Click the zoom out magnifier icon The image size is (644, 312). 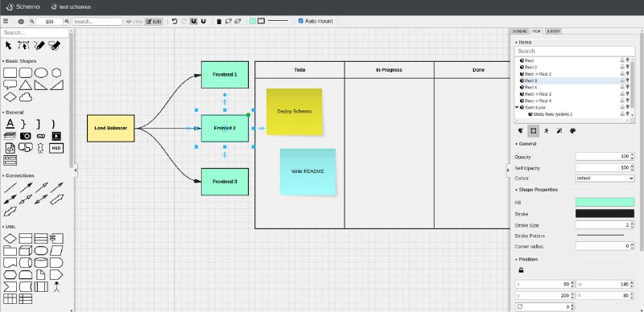[31, 22]
